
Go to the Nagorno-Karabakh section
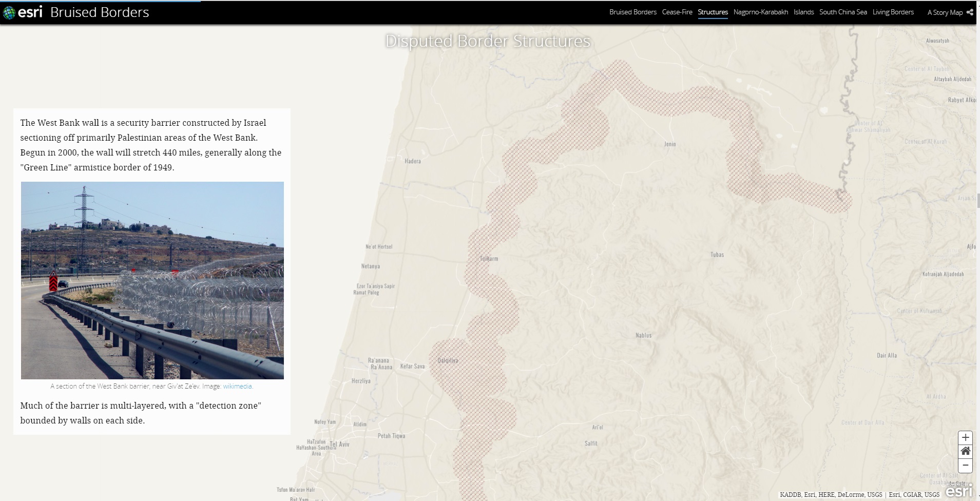point(760,12)
